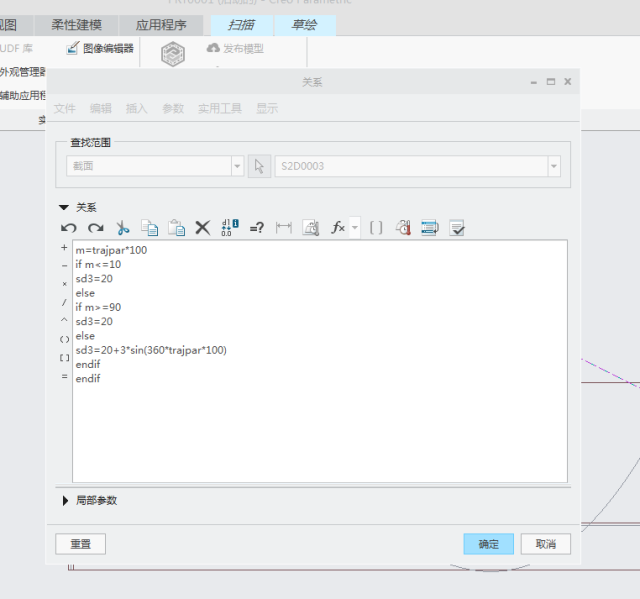Click line 'if m>=90' in editor
Viewport: 640px width, 599px height.
(x=98, y=307)
